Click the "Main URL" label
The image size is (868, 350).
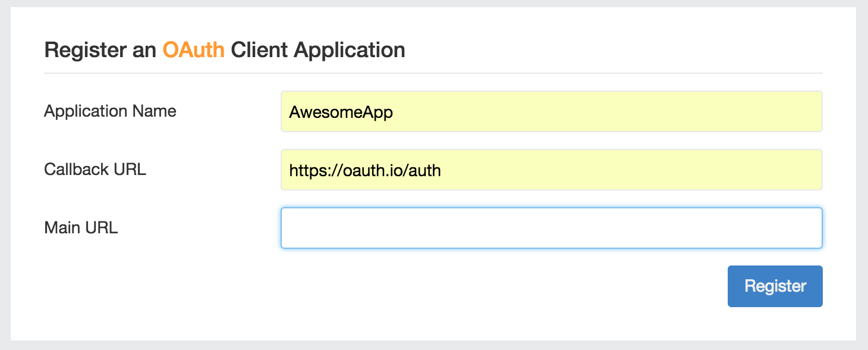[81, 227]
